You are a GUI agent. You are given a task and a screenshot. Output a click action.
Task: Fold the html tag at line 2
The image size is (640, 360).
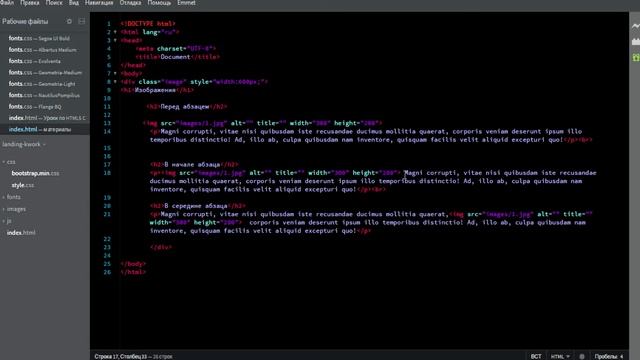[115, 32]
